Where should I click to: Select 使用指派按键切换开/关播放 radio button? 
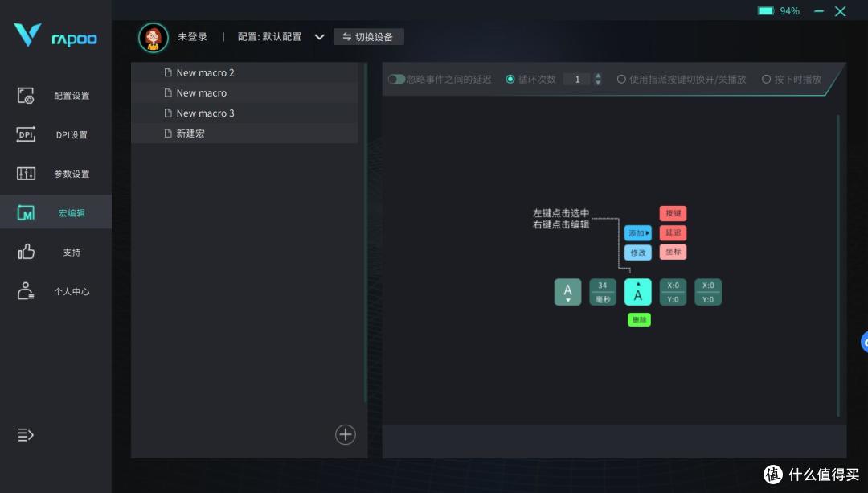[x=621, y=79]
